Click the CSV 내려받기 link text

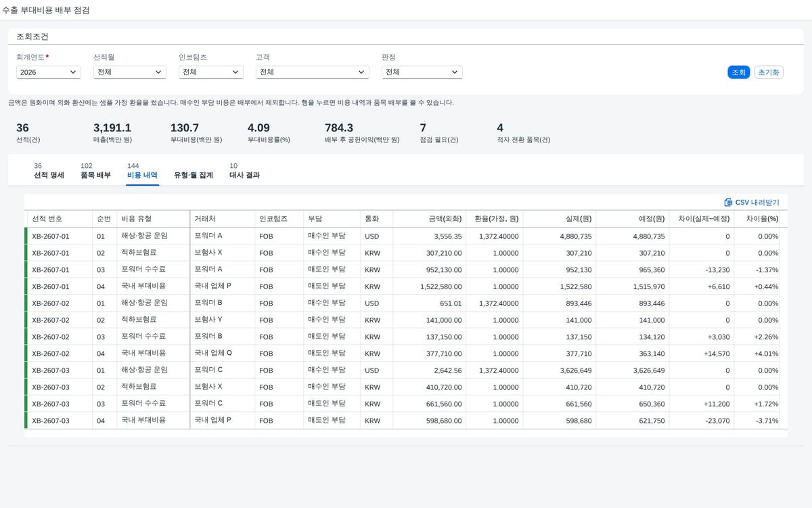(x=757, y=203)
